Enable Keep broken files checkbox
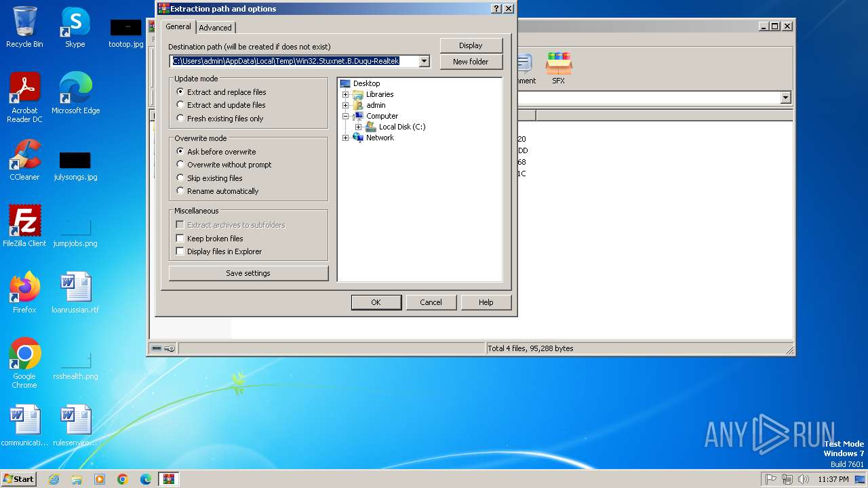868x488 pixels. 210,239
